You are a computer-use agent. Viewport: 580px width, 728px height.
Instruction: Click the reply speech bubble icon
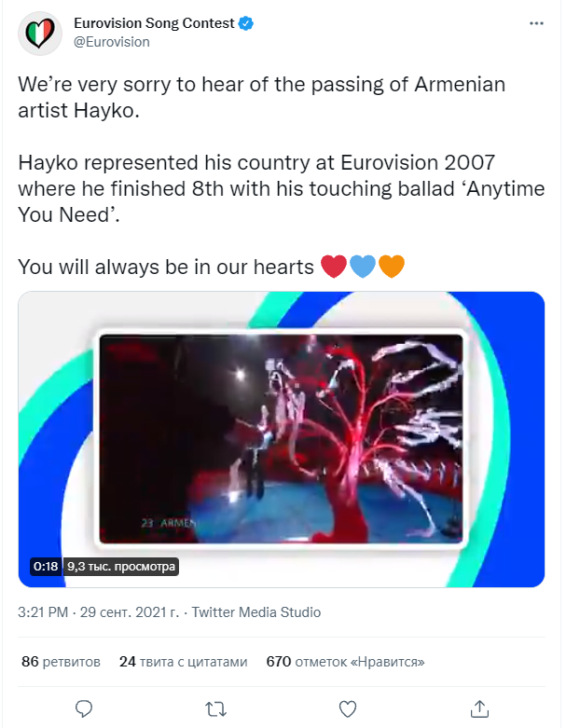click(x=84, y=708)
